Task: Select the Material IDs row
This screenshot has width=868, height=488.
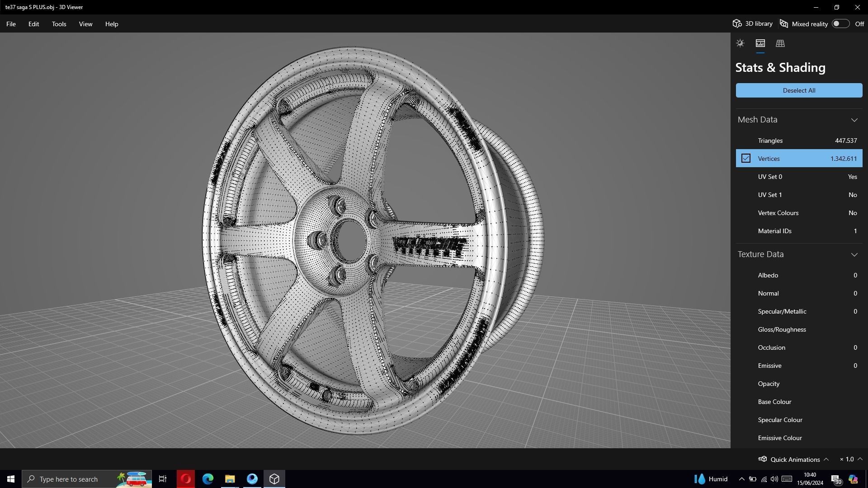Action: [799, 231]
